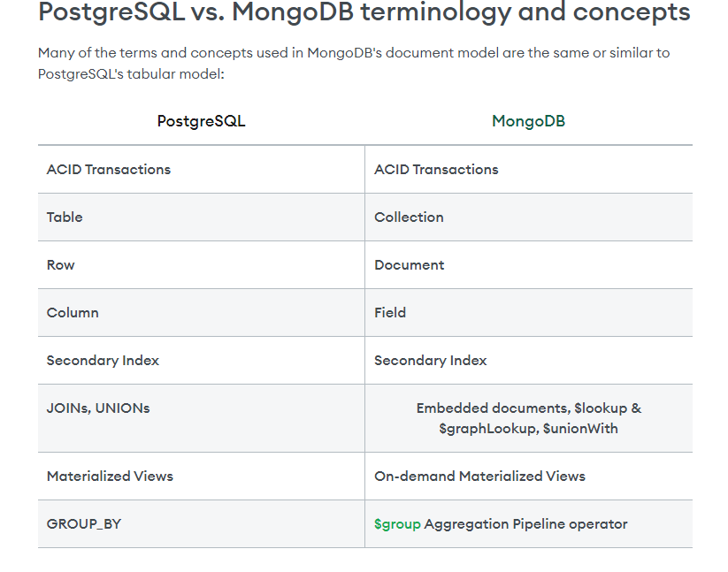Click ACID Transactions in the MongoDB column
The image size is (728, 572).
[436, 170]
